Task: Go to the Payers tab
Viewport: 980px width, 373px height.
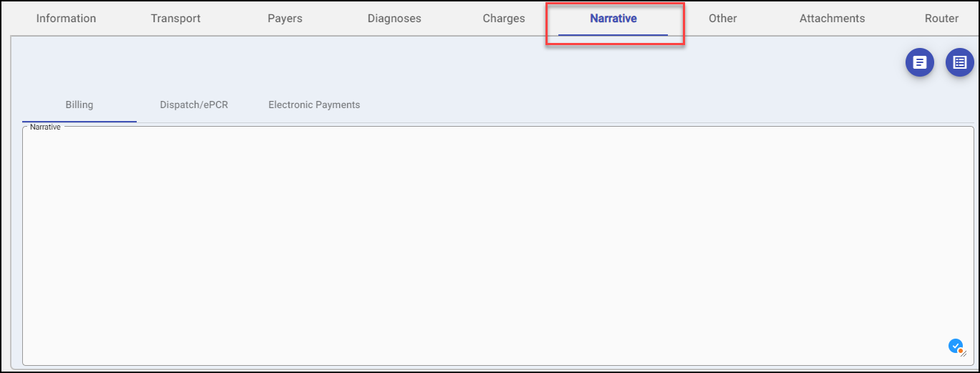Action: click(285, 19)
